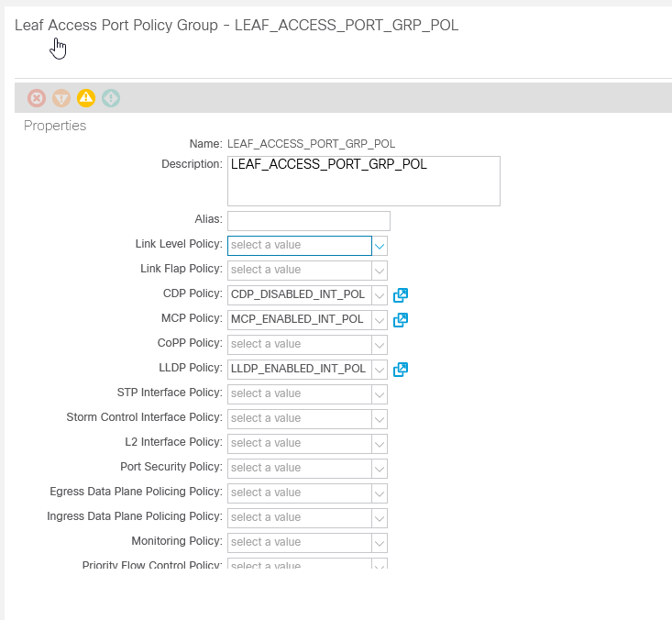The height and width of the screenshot is (620, 672).
Task: Expand the CoPP Policy dropdown
Action: point(380,345)
